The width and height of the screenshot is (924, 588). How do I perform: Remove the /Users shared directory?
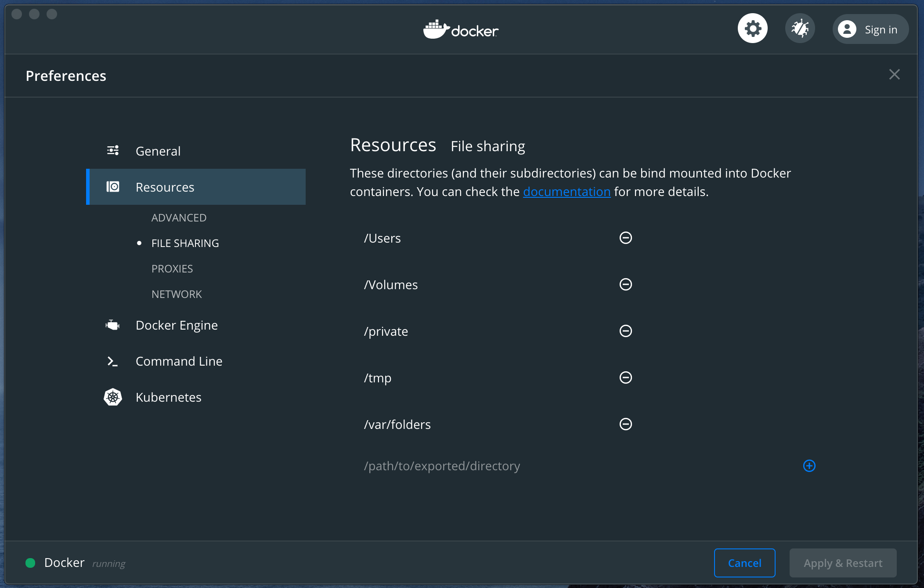625,238
